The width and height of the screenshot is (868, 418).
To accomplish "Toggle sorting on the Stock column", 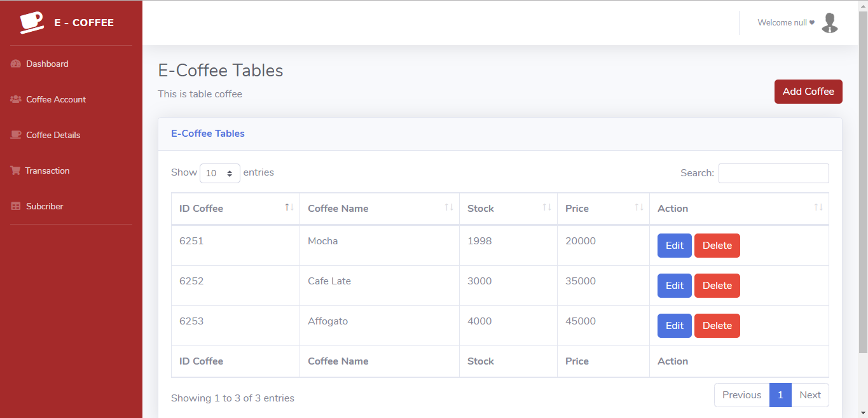I will pos(548,208).
